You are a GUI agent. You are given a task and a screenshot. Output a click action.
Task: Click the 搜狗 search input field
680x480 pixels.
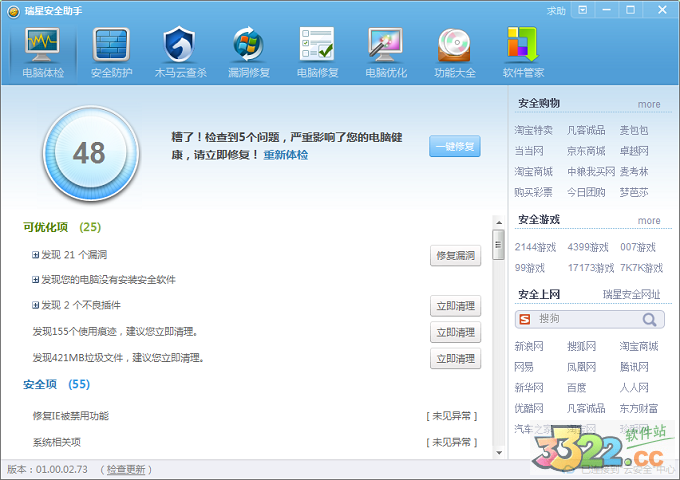[589, 320]
